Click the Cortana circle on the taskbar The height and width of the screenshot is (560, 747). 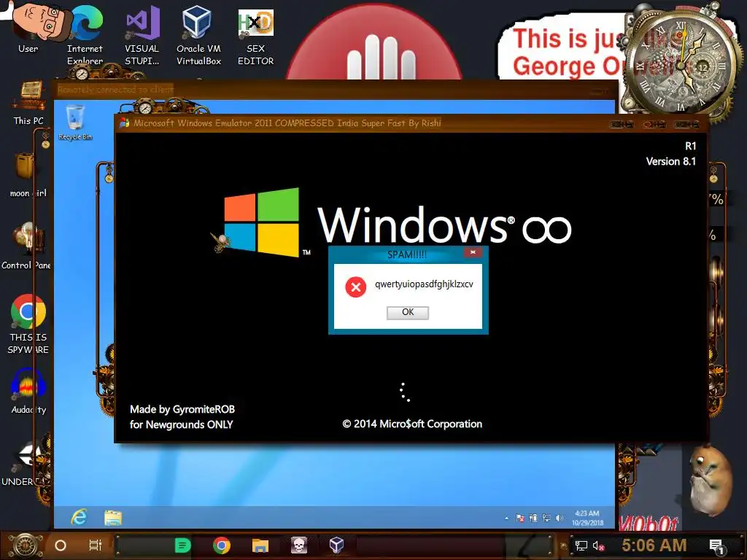tap(61, 545)
